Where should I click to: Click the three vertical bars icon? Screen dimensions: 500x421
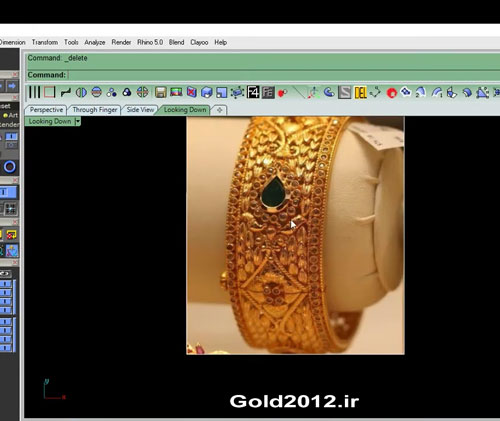[x=34, y=92]
